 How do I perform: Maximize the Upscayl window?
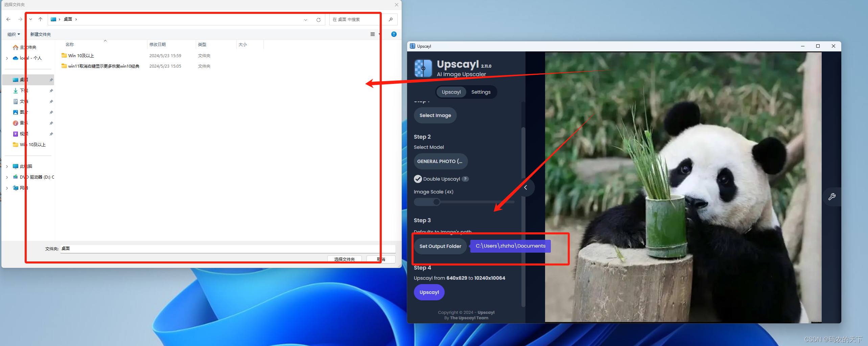818,46
